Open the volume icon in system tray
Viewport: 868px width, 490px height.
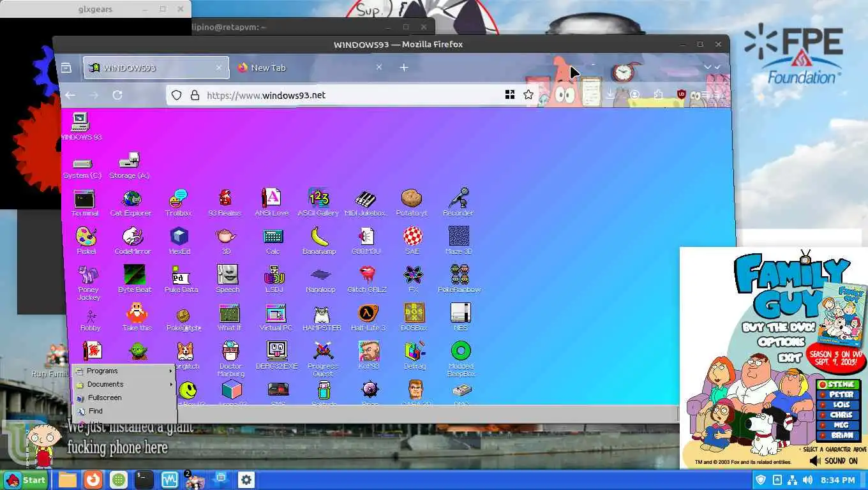(807, 480)
